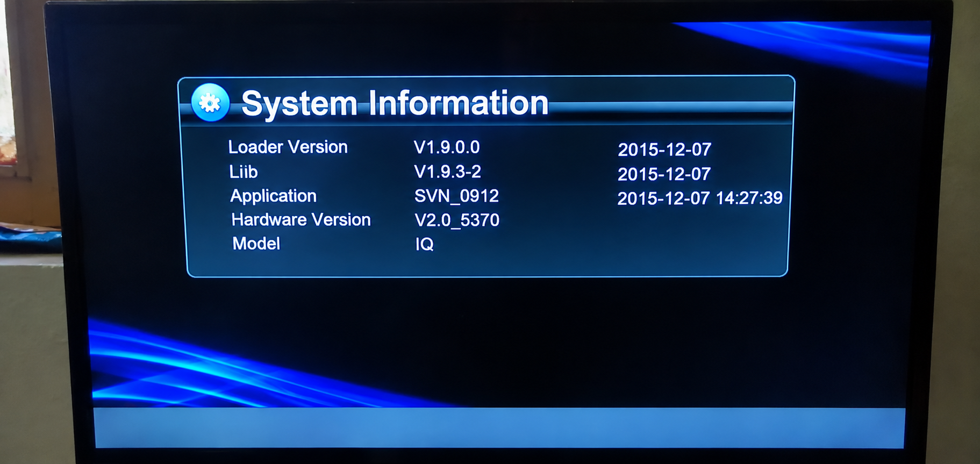The height and width of the screenshot is (464, 980).
Task: Select application value SVN_0912
Action: 456,196
